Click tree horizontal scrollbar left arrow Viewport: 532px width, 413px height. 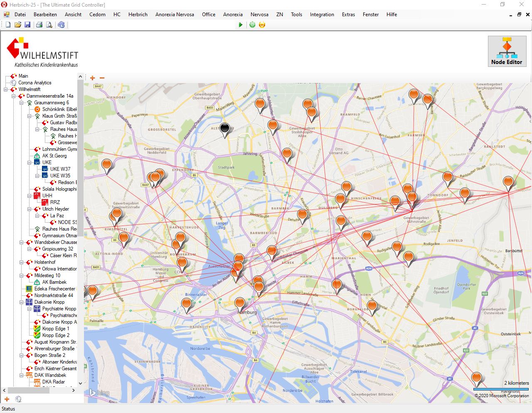(5, 390)
